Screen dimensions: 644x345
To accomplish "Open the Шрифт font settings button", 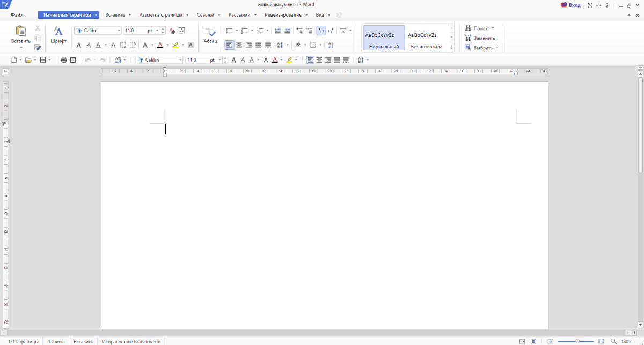I will point(58,35).
